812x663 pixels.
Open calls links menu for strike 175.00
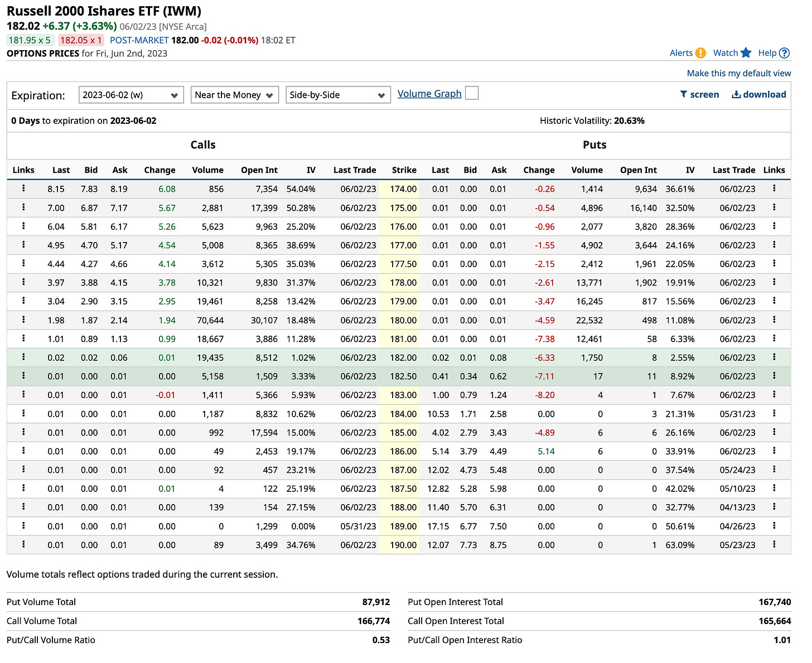[x=23, y=207]
